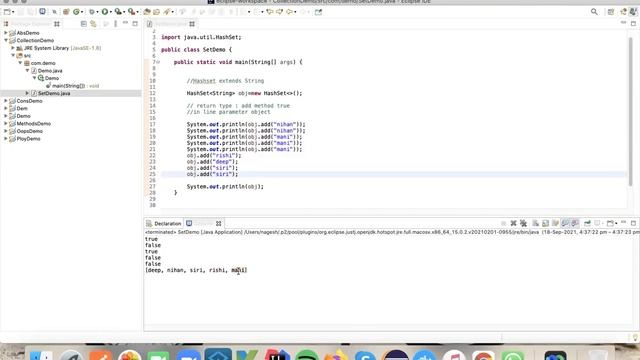Expand the PloyDemo project

(6, 139)
